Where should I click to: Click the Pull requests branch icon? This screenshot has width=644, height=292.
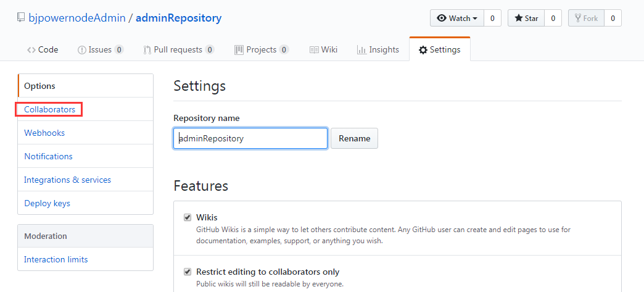[147, 50]
